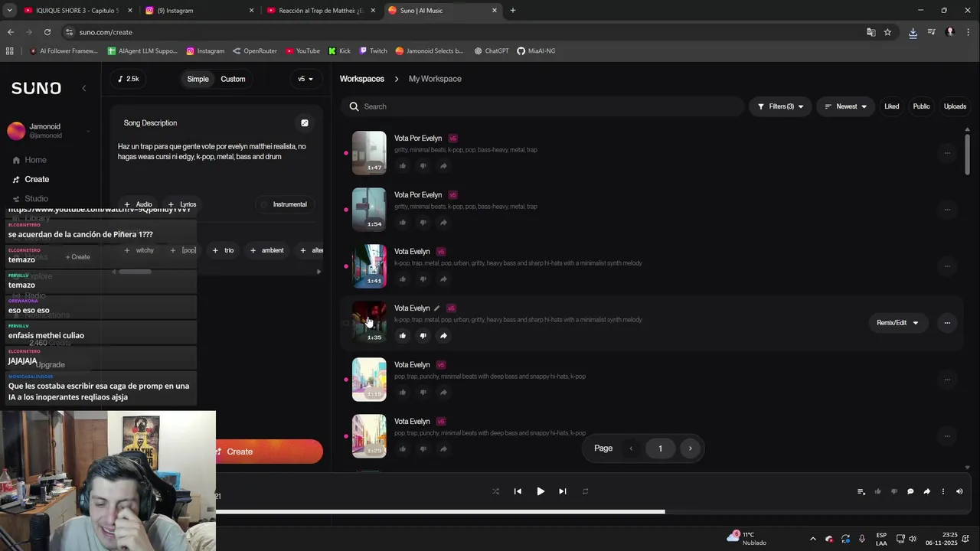Open comments in the player bar

[910, 491]
